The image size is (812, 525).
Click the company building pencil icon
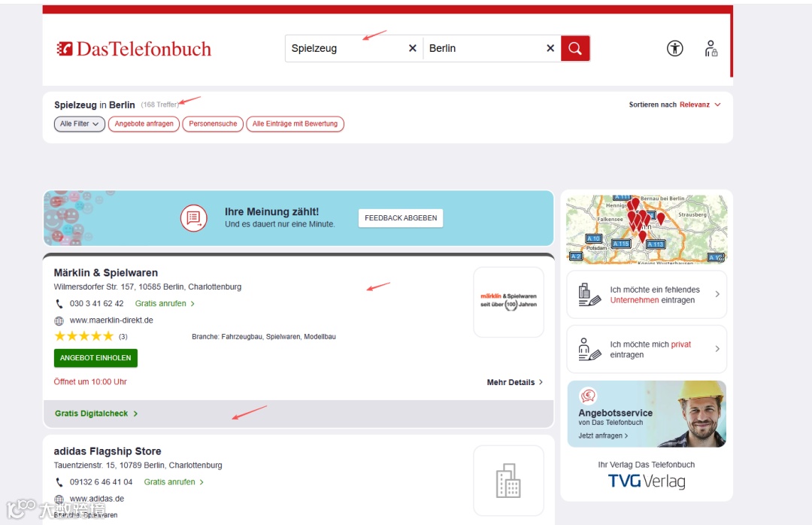pyautogui.click(x=589, y=295)
